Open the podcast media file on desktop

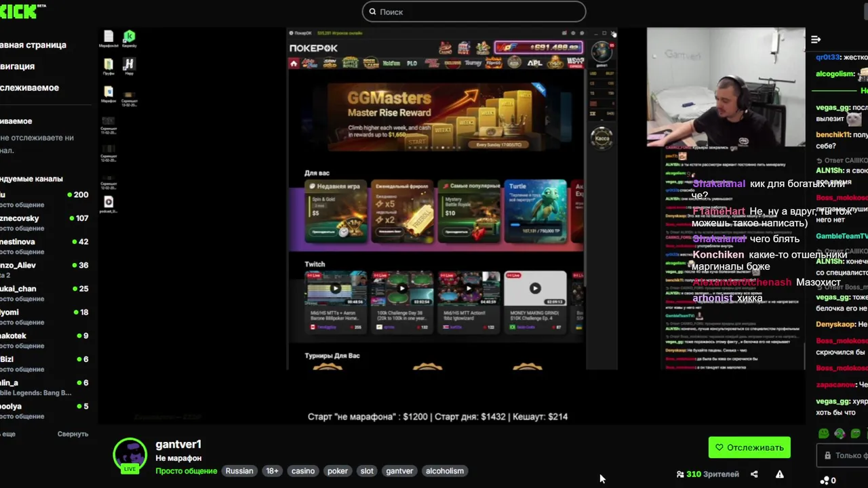click(x=108, y=205)
